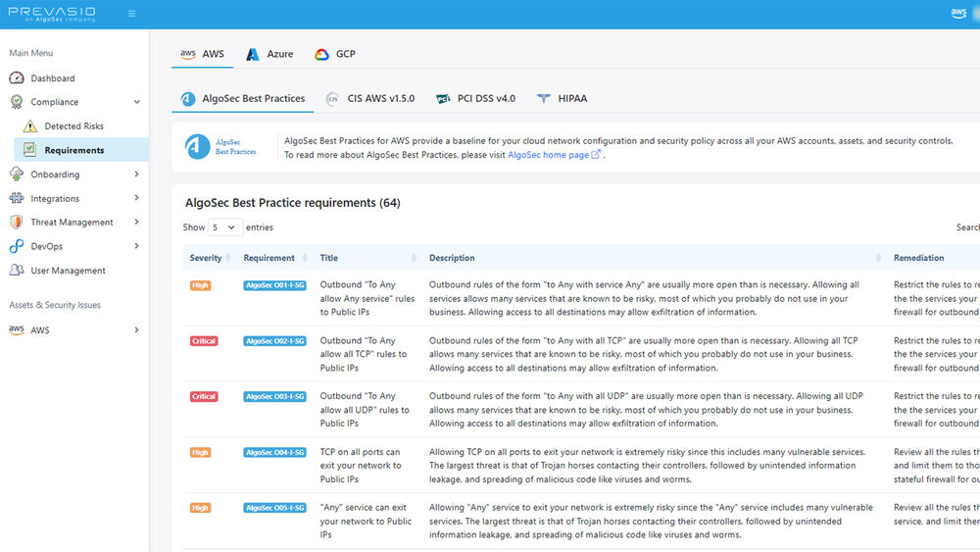Viewport: 980px width, 552px height.
Task: Expand the Onboarding submenu chevron
Action: 136,174
